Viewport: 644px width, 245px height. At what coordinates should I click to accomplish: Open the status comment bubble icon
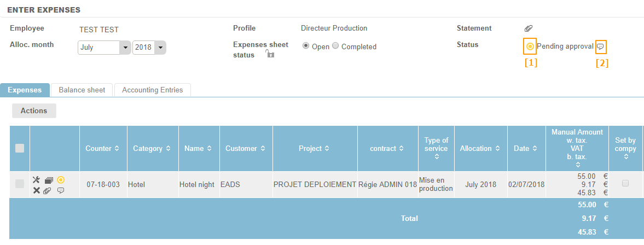tap(601, 46)
